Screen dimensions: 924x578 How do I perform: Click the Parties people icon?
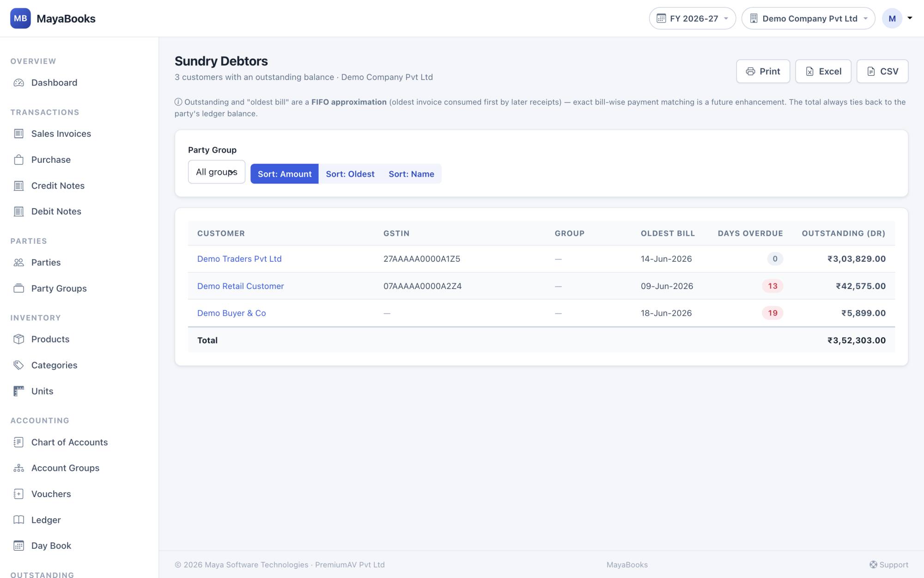click(18, 262)
